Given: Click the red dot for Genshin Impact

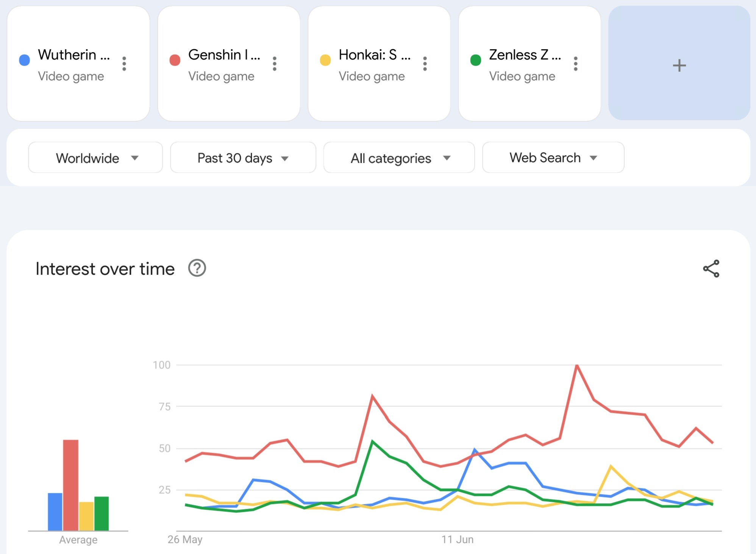Looking at the screenshot, I should (175, 60).
